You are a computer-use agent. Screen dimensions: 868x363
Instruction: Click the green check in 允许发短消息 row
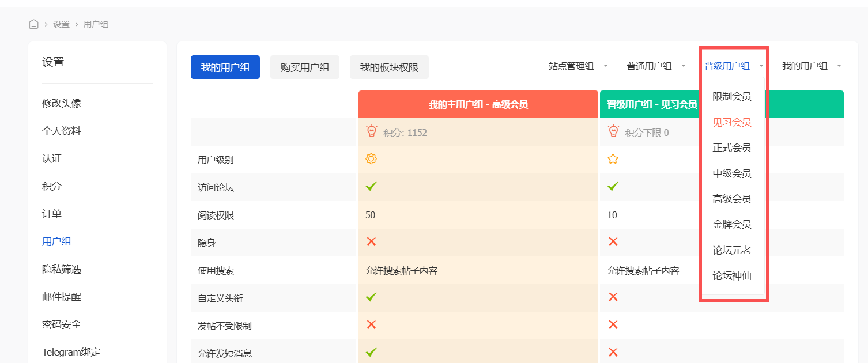371,351
